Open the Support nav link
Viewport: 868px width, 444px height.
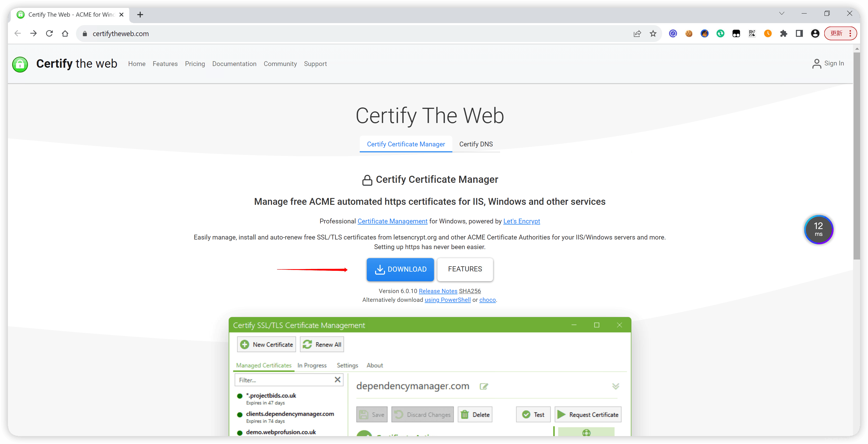[x=315, y=64]
